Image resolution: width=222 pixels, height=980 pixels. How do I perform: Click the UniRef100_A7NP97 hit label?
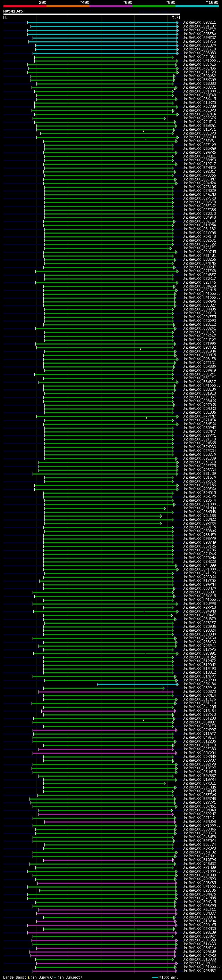coord(199,730)
